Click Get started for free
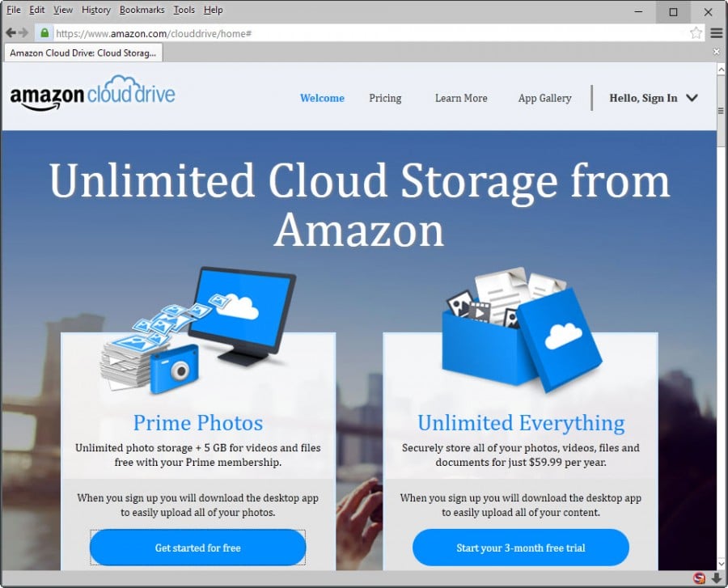This screenshot has width=728, height=588. (197, 548)
